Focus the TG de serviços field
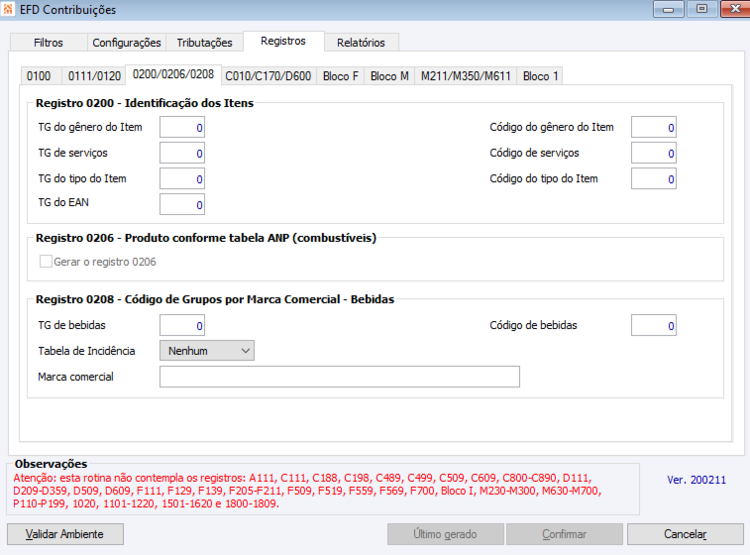This screenshot has width=750, height=555. (182, 153)
